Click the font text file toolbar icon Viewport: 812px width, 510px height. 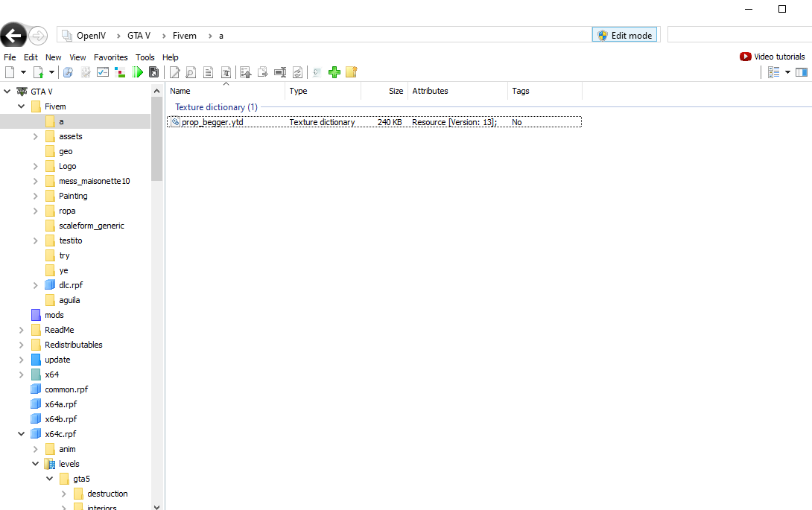226,72
